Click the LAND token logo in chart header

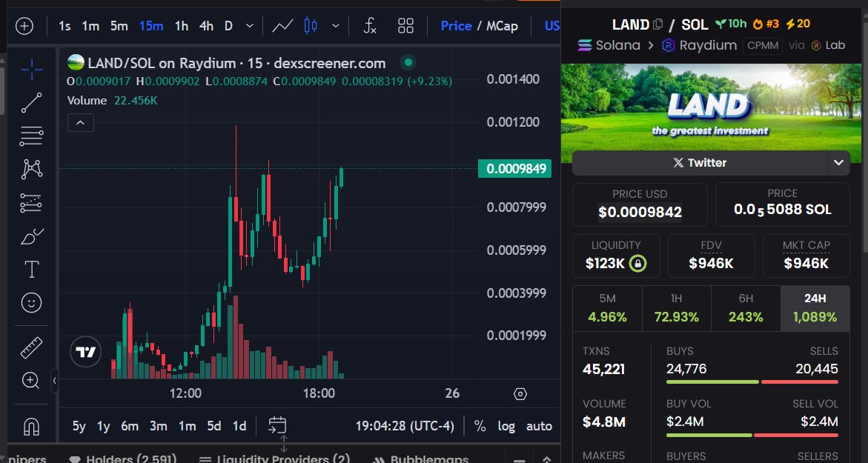[76, 62]
